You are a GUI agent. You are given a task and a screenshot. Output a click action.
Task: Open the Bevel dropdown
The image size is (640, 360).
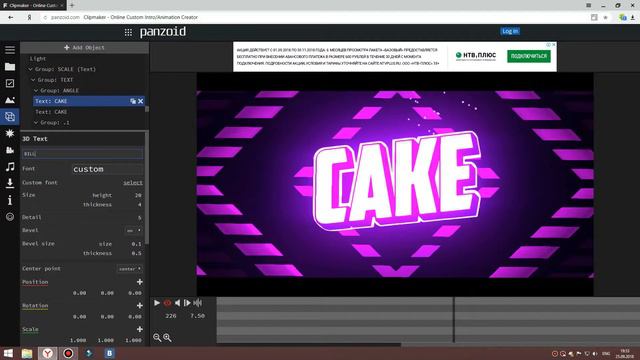(133, 231)
